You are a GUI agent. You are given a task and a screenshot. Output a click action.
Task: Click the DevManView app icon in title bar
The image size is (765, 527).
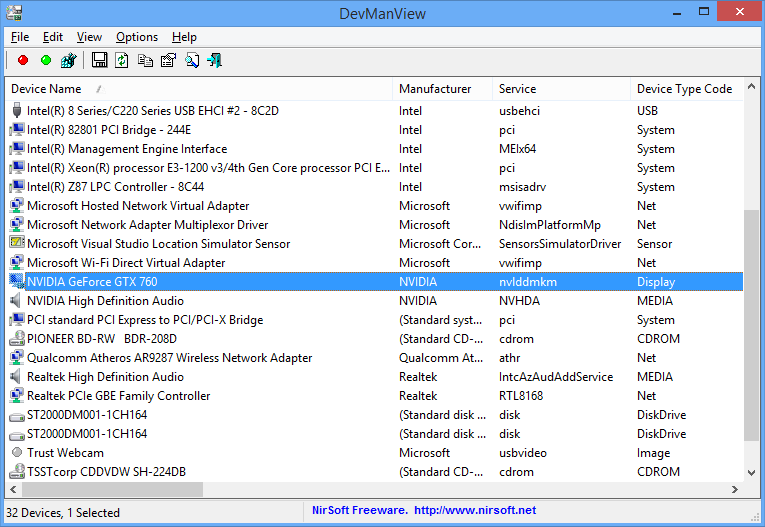[x=14, y=13]
